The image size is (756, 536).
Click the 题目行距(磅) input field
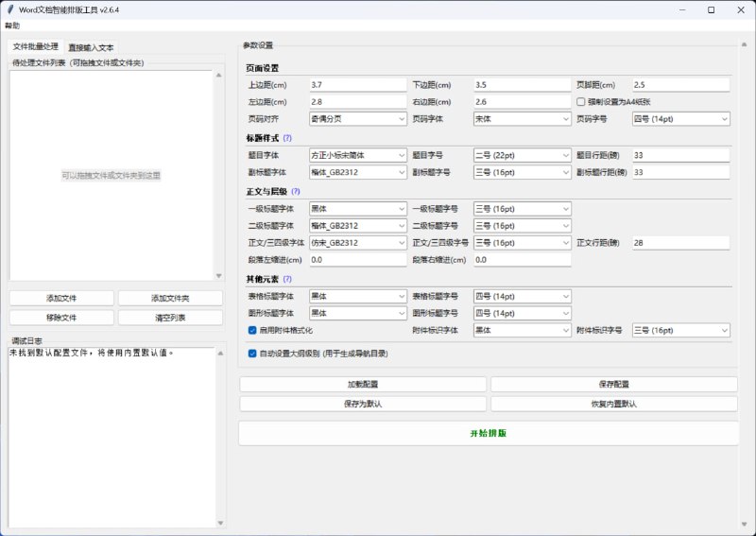click(x=680, y=155)
